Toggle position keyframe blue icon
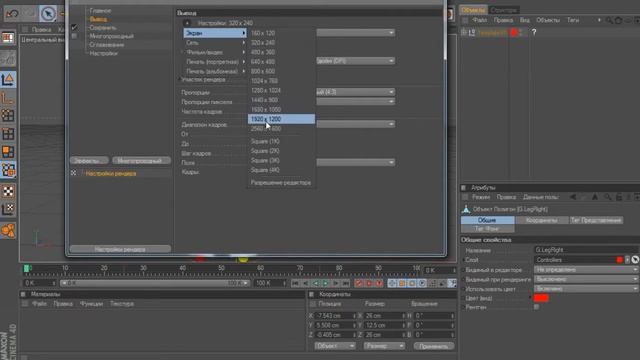Viewport: 640px width, 360px height. pyautogui.click(x=392, y=283)
